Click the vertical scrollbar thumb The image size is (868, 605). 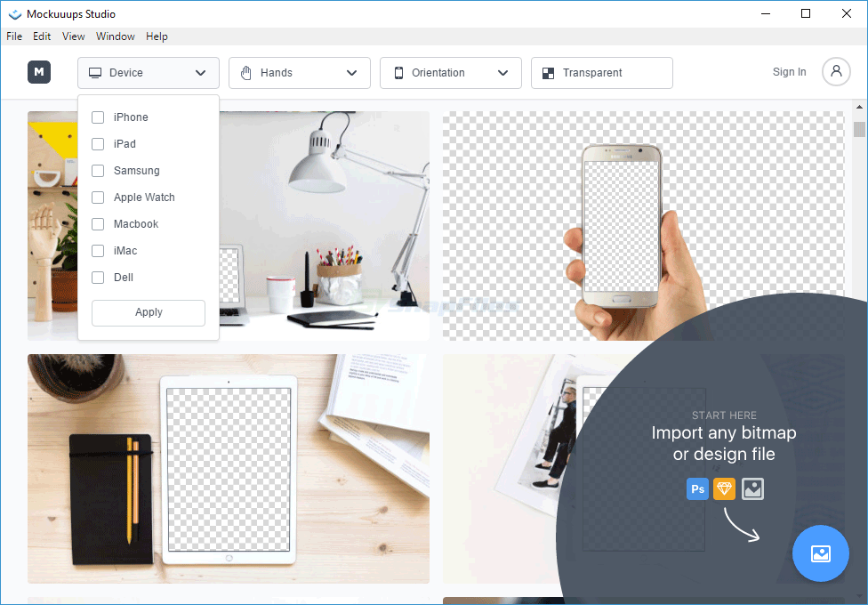(859, 129)
